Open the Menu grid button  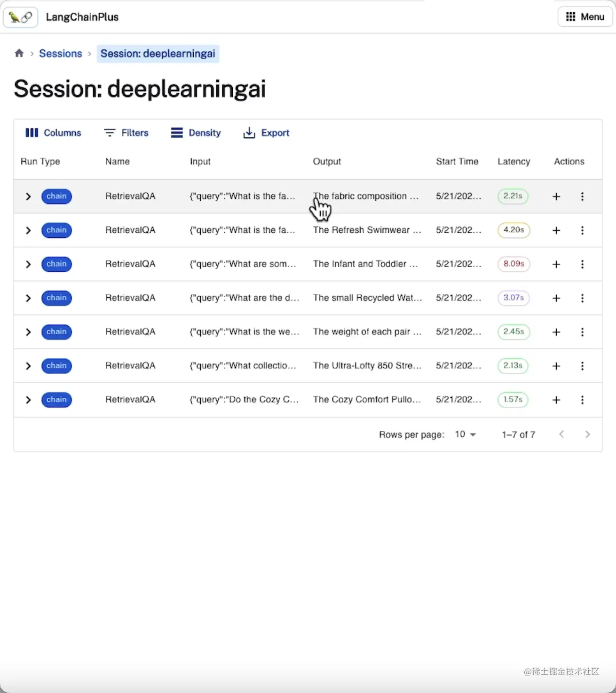pyautogui.click(x=584, y=17)
